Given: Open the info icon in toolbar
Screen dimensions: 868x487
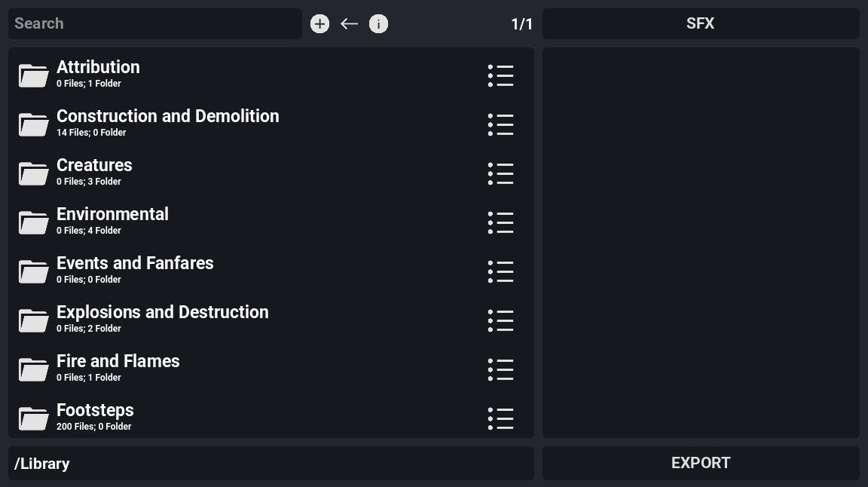Looking at the screenshot, I should pos(378,24).
